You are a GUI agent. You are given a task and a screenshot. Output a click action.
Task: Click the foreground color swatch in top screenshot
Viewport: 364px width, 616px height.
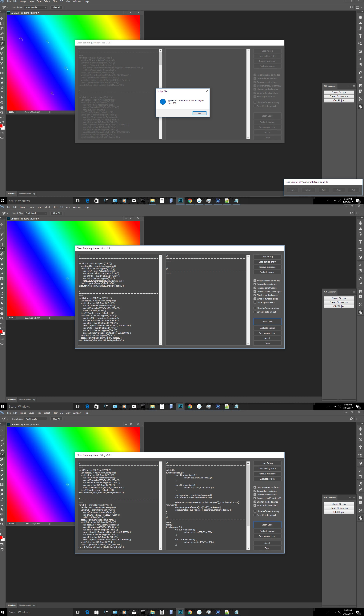(1, 126)
